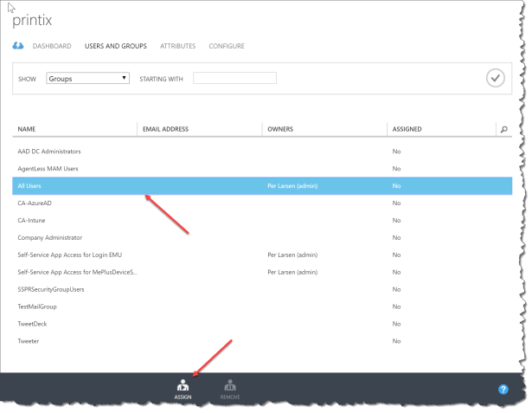Select Self-Service App Access for MePlusDeviceS... group
Viewport: 532px width, 413px height.
(77, 272)
